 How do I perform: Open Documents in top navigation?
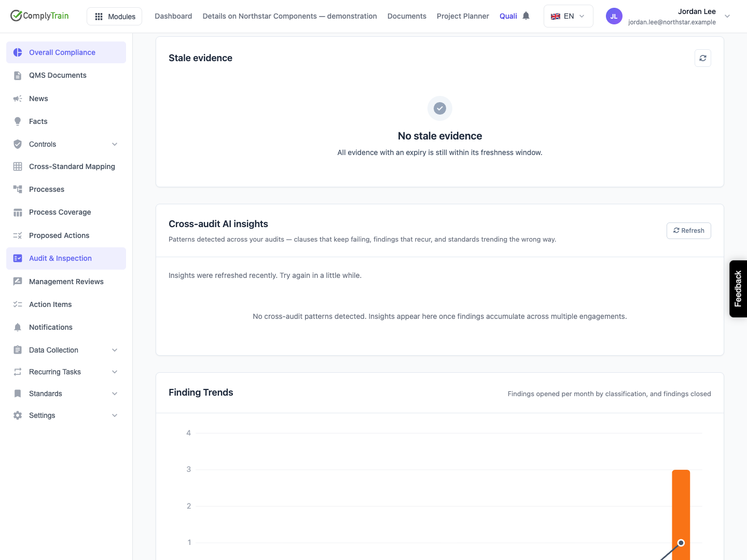tap(407, 16)
